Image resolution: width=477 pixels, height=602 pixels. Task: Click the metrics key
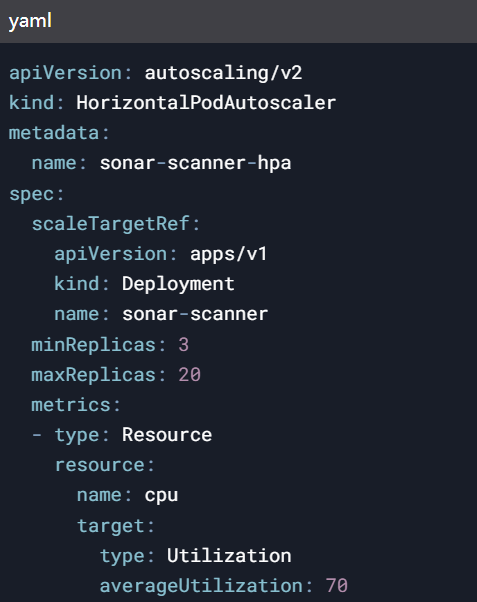tap(71, 405)
